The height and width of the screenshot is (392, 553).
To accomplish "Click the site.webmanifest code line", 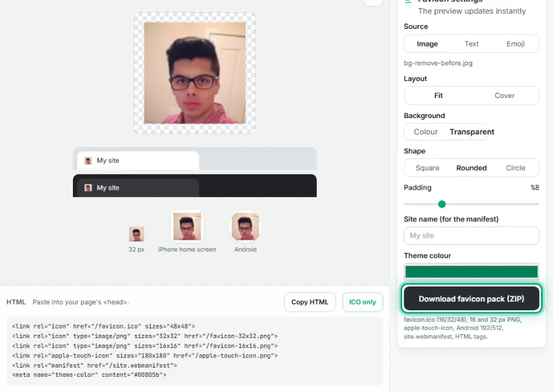I will pos(94,366).
